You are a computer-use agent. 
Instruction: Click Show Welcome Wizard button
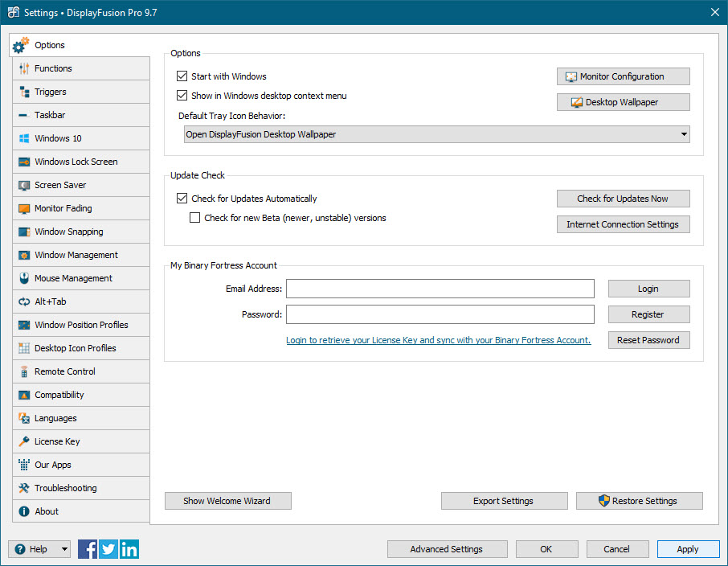click(x=228, y=501)
